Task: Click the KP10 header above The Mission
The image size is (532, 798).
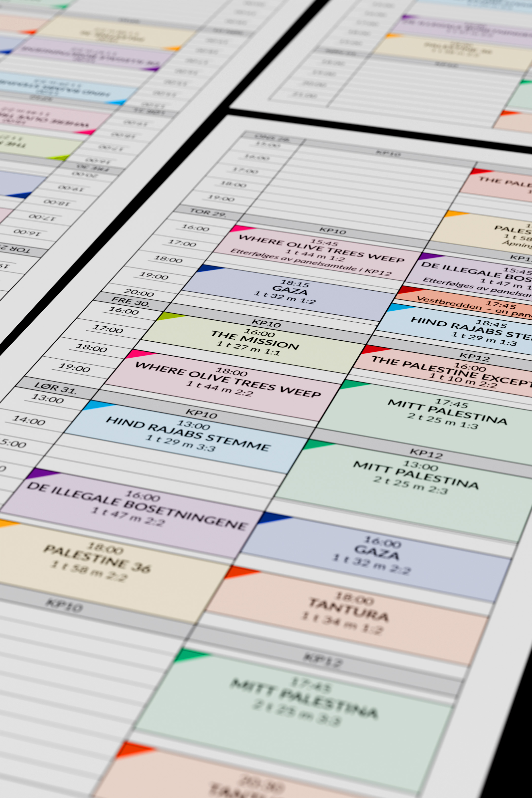Action: tap(266, 323)
